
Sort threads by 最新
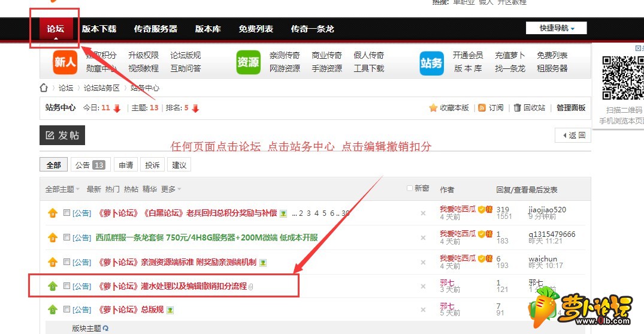click(x=93, y=189)
